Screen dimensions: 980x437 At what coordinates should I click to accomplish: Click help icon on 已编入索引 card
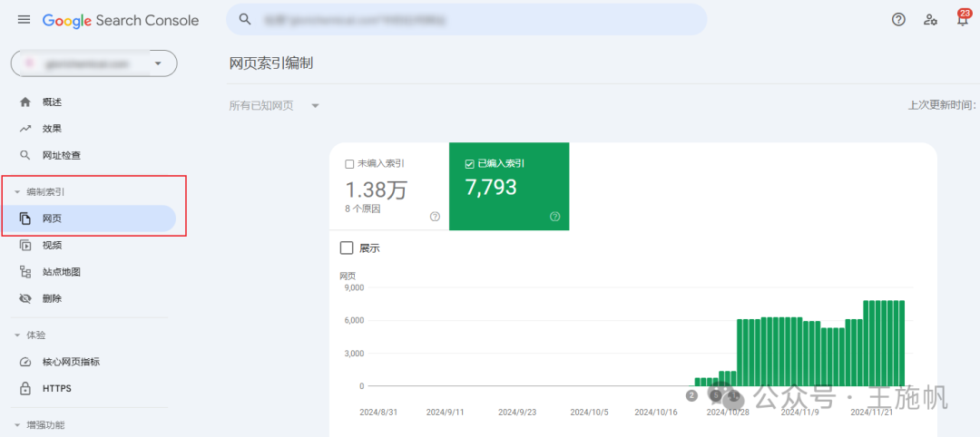click(555, 217)
